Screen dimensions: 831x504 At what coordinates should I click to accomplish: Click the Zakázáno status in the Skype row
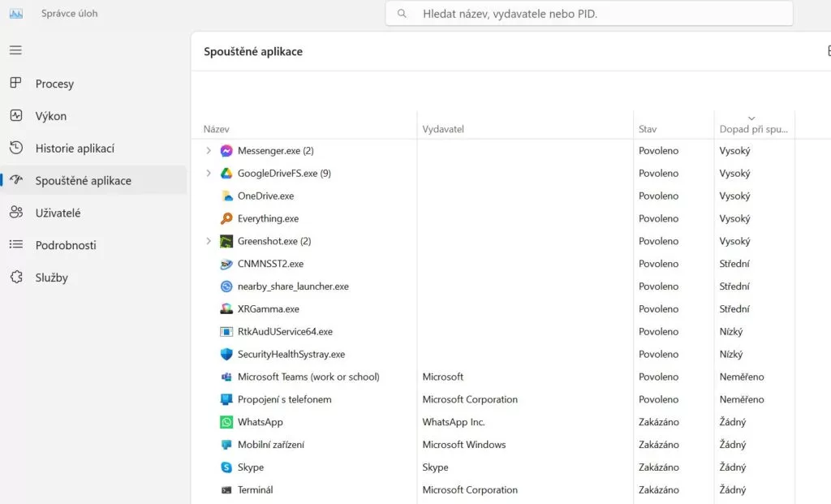(659, 467)
